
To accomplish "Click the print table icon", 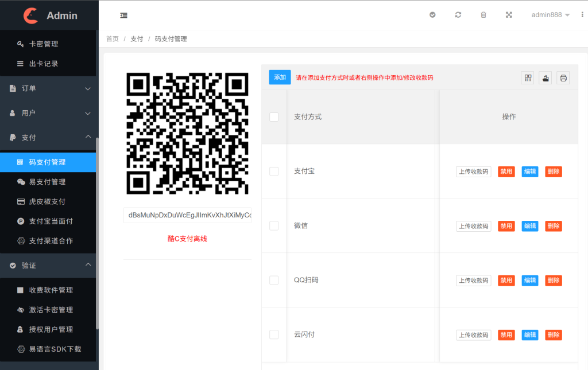I will point(563,78).
